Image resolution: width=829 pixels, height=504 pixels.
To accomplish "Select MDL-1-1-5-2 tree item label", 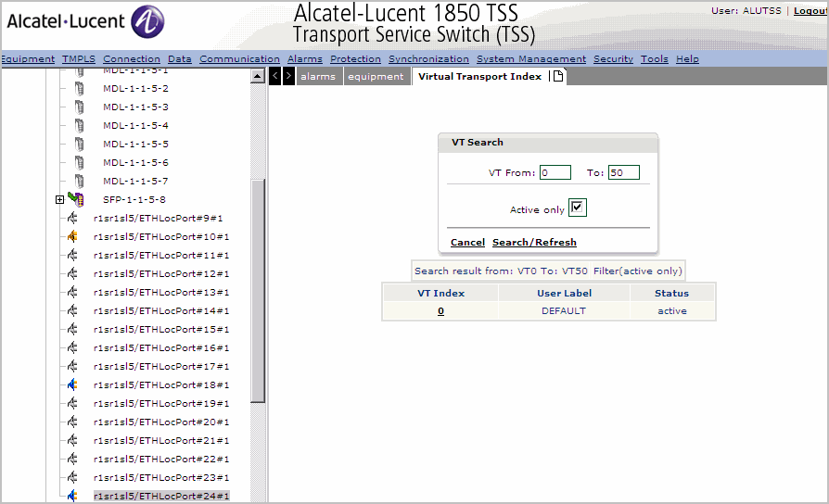I will [136, 88].
